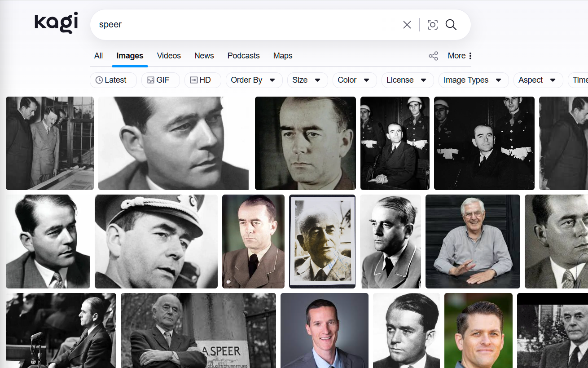Toggle the Latest filter
This screenshot has height=368, width=588.
click(x=111, y=80)
